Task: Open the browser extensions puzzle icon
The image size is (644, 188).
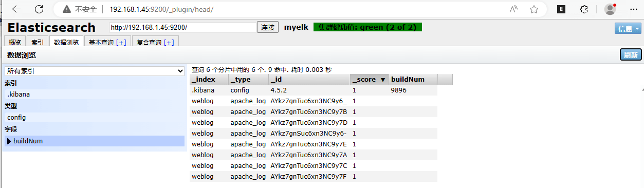Action: pos(584,9)
